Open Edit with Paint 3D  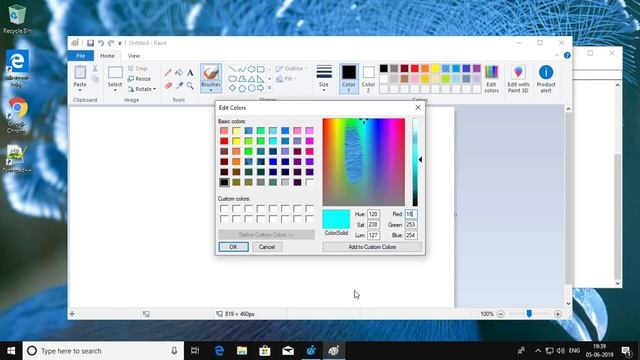518,79
